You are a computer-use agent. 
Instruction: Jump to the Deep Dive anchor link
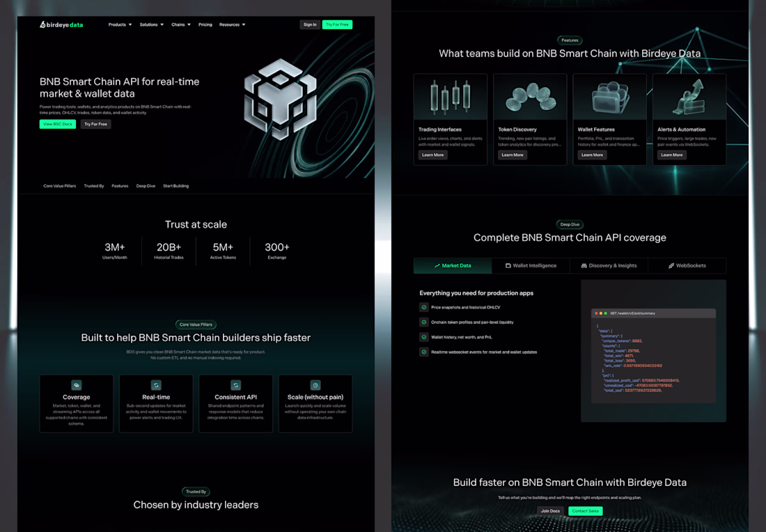pos(146,186)
